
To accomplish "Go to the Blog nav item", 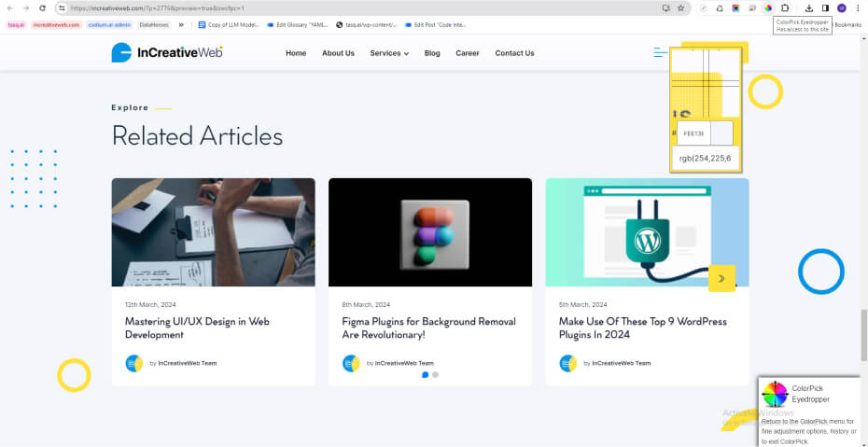I will pos(432,53).
